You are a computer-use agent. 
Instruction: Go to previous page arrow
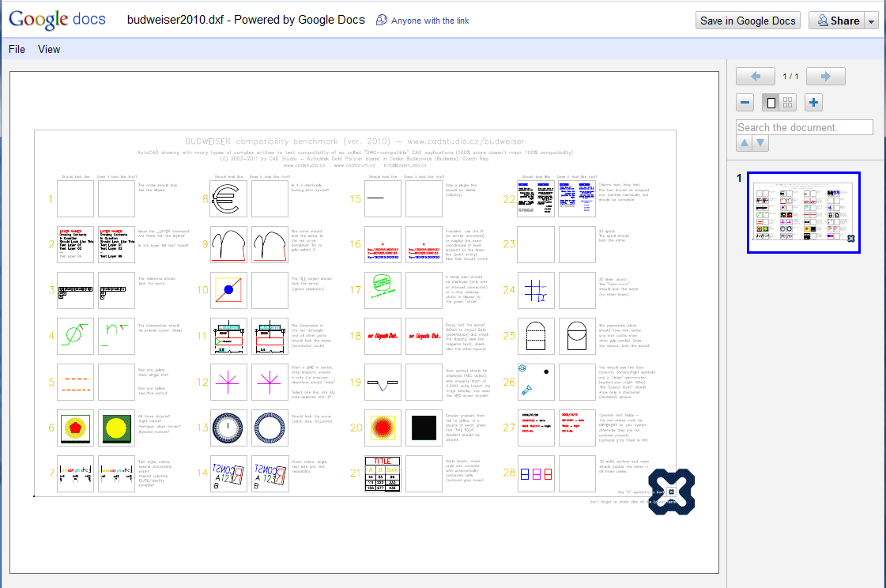pos(755,76)
